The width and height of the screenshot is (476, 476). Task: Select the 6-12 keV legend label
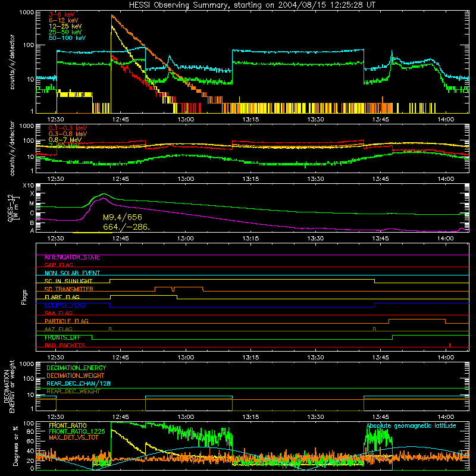[64, 20]
